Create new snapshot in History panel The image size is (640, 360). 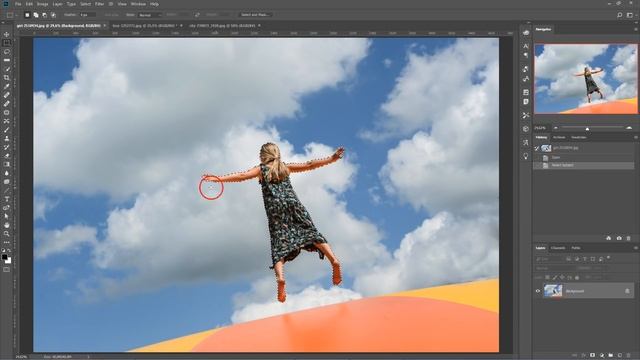(x=619, y=238)
